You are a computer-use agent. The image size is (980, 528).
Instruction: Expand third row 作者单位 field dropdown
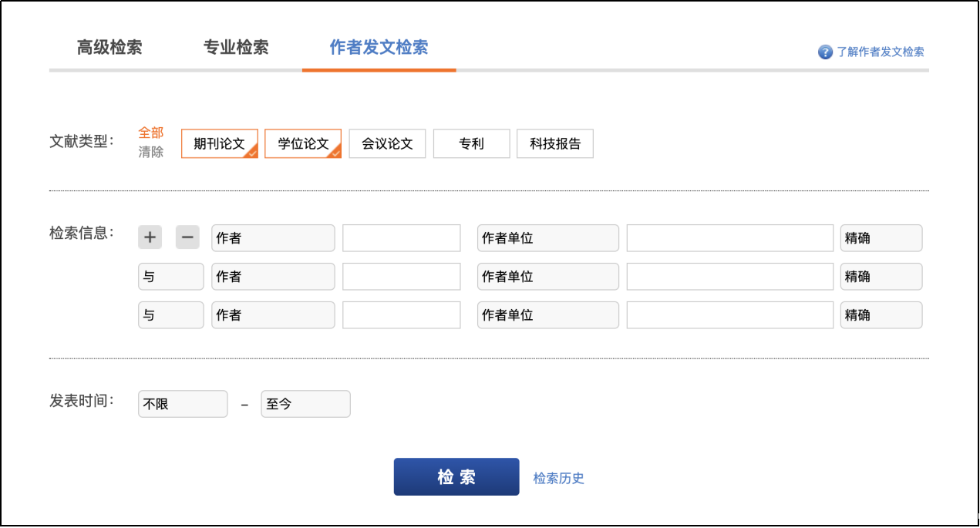(x=547, y=315)
